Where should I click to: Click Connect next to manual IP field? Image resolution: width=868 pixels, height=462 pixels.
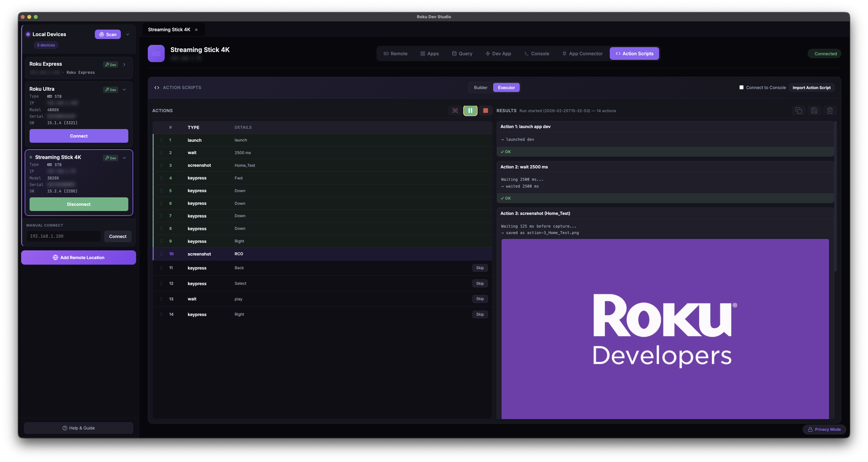pos(118,236)
